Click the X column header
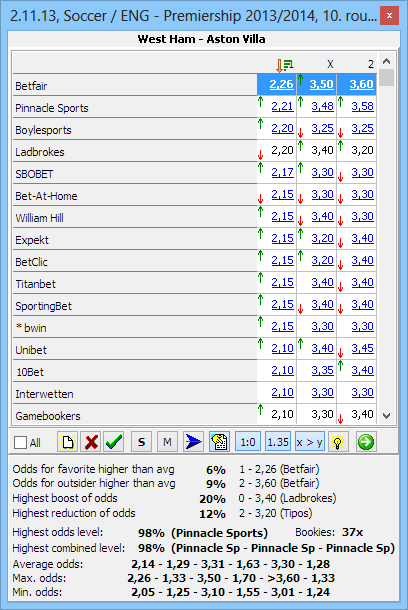 pyautogui.click(x=330, y=64)
